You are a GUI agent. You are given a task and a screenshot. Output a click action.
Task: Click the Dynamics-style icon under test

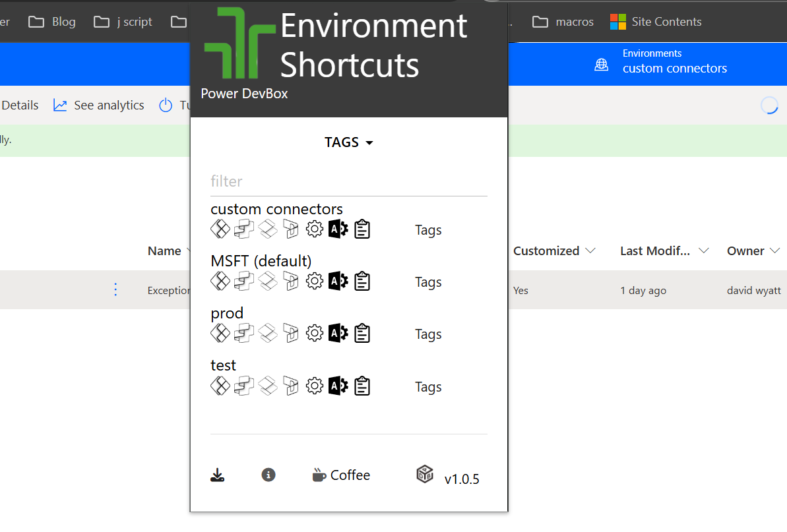[x=291, y=386]
